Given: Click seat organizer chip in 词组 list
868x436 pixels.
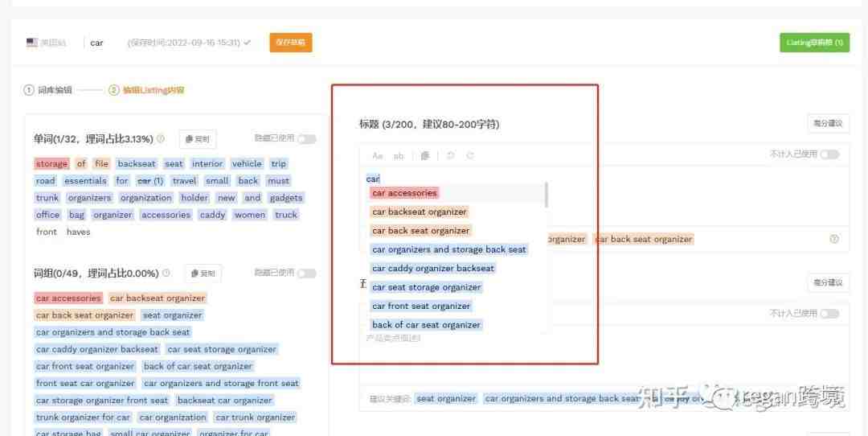Looking at the screenshot, I should tap(172, 315).
